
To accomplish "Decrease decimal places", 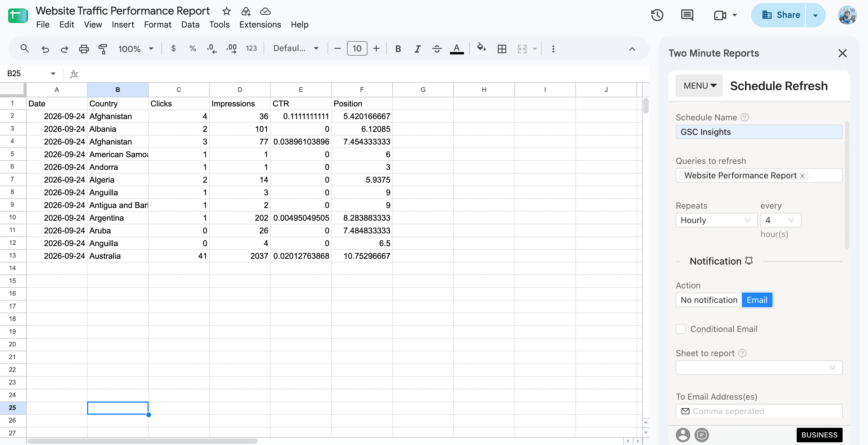I will [x=212, y=49].
